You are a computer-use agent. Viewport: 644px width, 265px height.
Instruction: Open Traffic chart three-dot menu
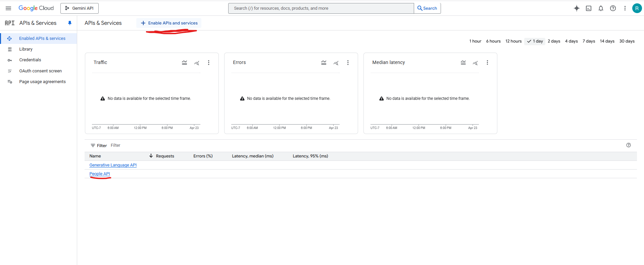pos(208,63)
